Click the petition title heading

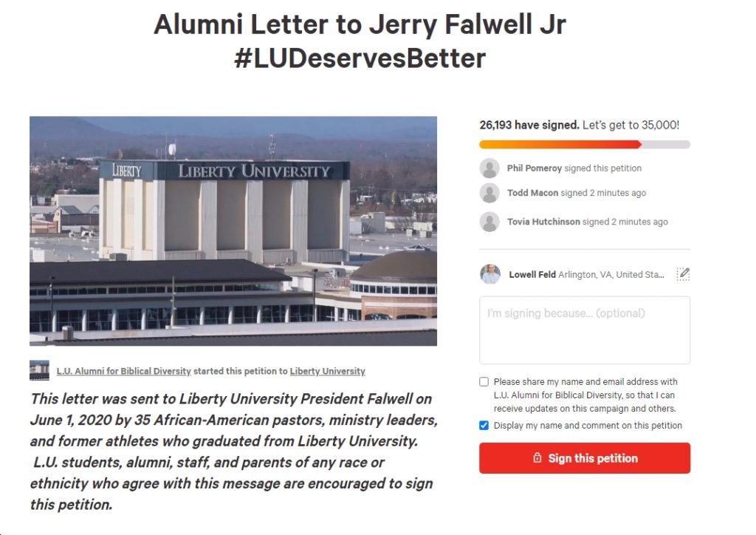(360, 41)
